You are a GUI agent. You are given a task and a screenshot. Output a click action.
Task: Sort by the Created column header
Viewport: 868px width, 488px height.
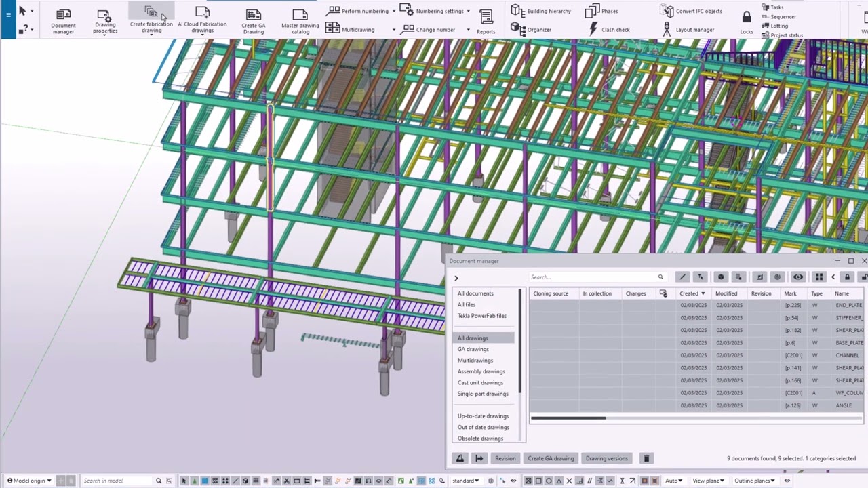click(x=692, y=293)
